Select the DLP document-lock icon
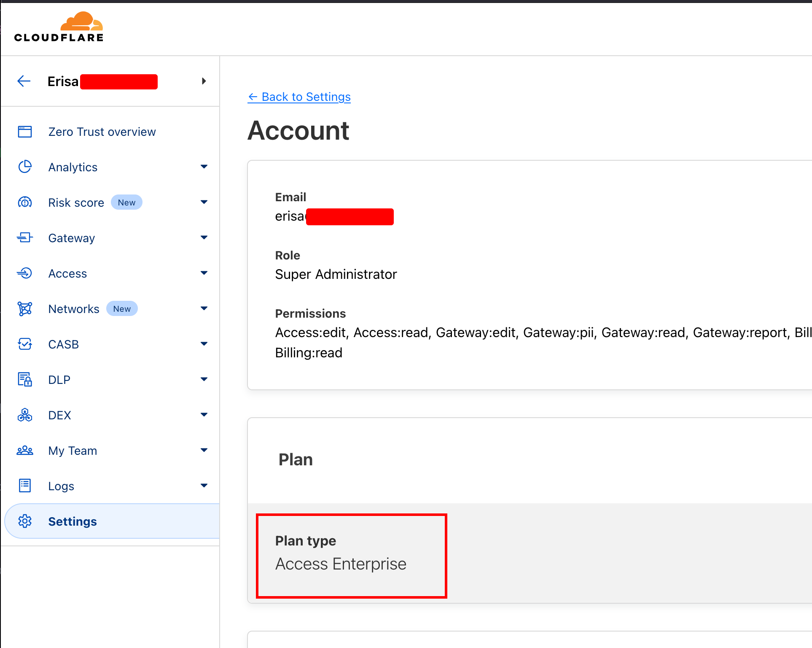Viewport: 812px width, 648px height. tap(25, 379)
